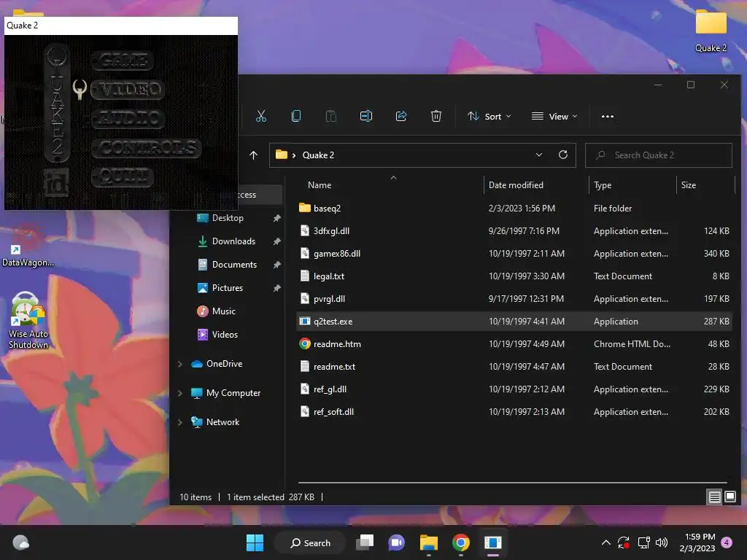Image resolution: width=747 pixels, height=560 pixels.
Task: Open Downloads in the navigation pane
Action: coord(228,241)
